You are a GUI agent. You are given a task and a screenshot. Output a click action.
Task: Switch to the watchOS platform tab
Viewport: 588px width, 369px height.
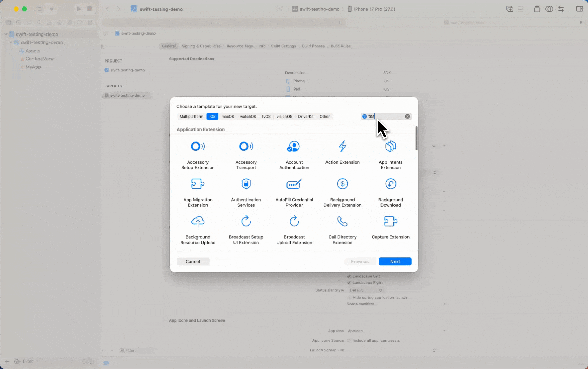[x=248, y=117]
